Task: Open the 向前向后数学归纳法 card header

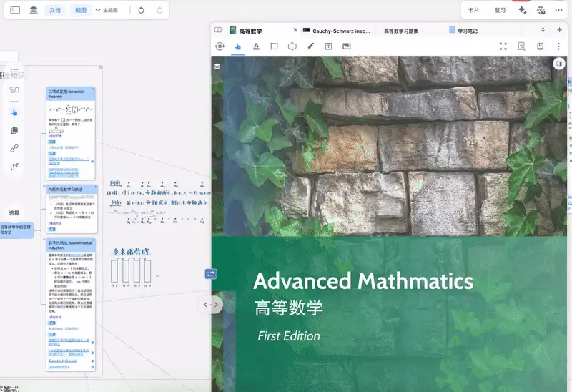Action: point(71,189)
